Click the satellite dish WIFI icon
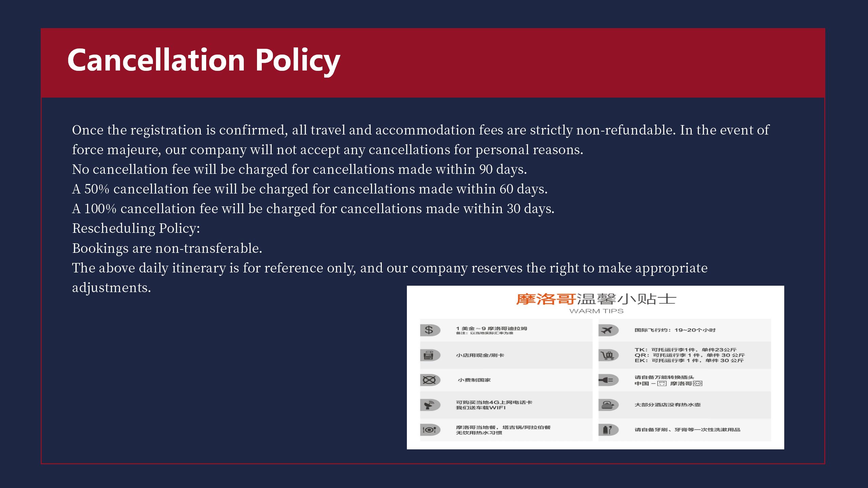868x488 pixels. pos(429,405)
